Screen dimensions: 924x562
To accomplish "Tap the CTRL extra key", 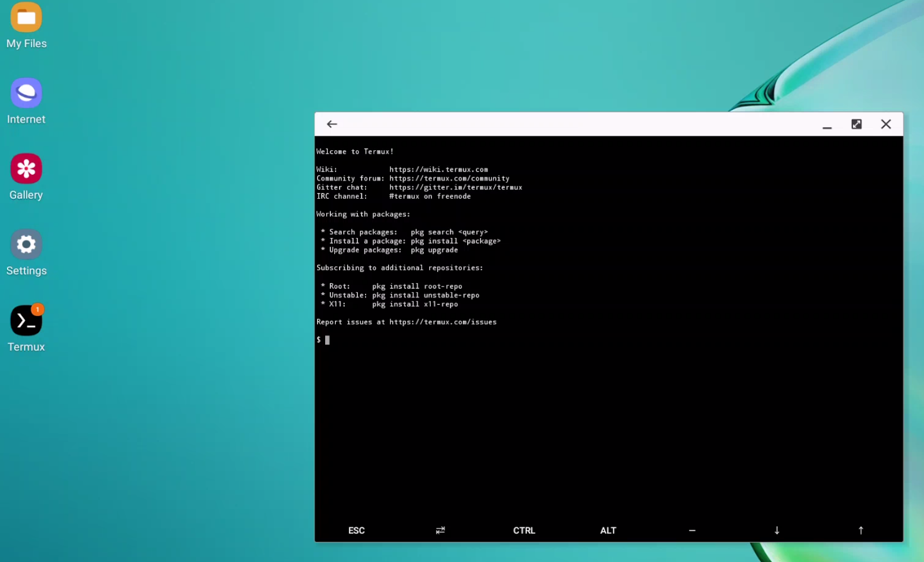I will [524, 530].
